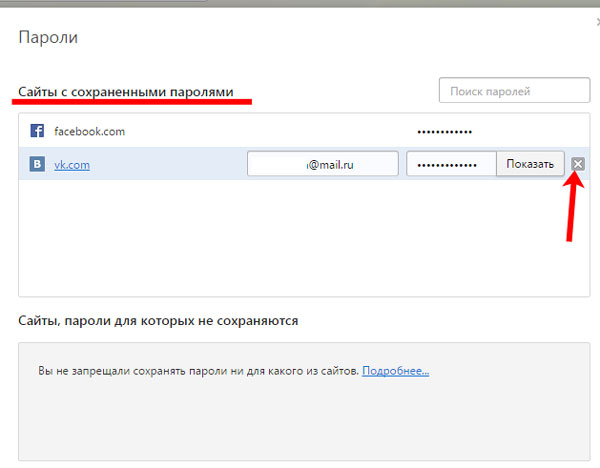The width and height of the screenshot is (600, 468).
Task: Click the Пароли dialog title
Action: 49,39
